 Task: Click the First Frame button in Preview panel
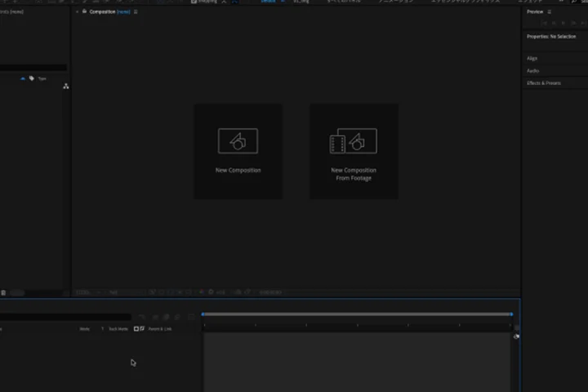coord(544,23)
